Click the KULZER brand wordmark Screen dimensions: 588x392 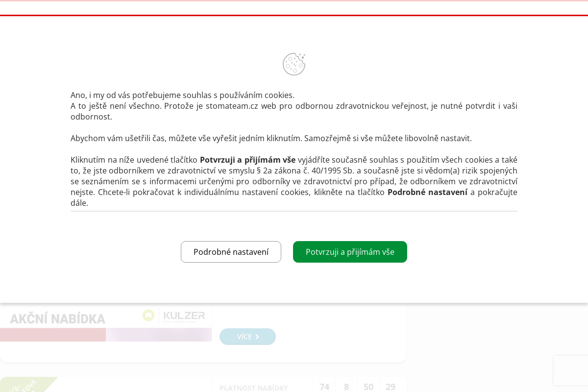[x=184, y=316]
